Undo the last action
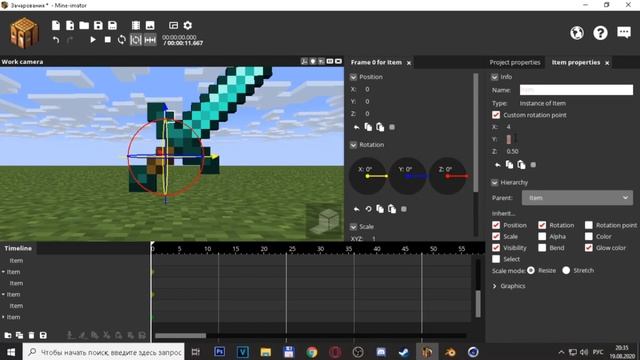The width and height of the screenshot is (640, 360). (x=56, y=40)
